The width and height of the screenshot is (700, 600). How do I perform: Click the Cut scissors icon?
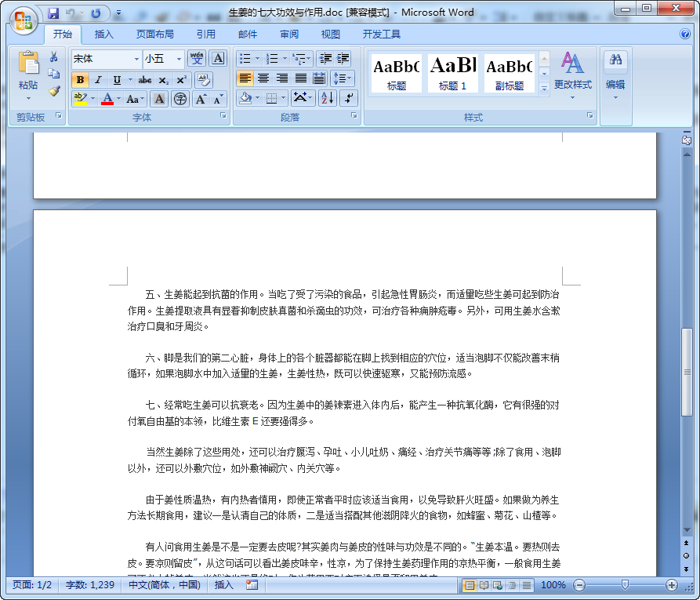tap(53, 56)
